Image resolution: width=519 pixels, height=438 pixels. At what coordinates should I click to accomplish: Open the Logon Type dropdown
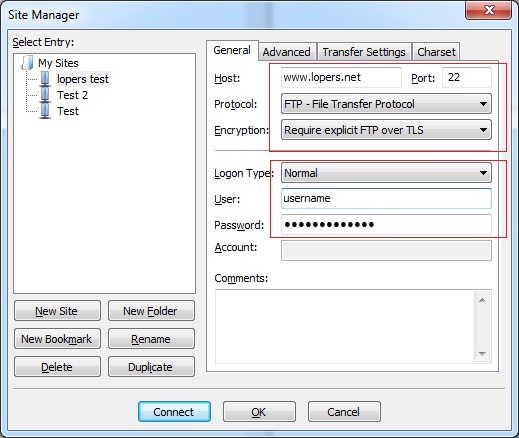[x=386, y=173]
